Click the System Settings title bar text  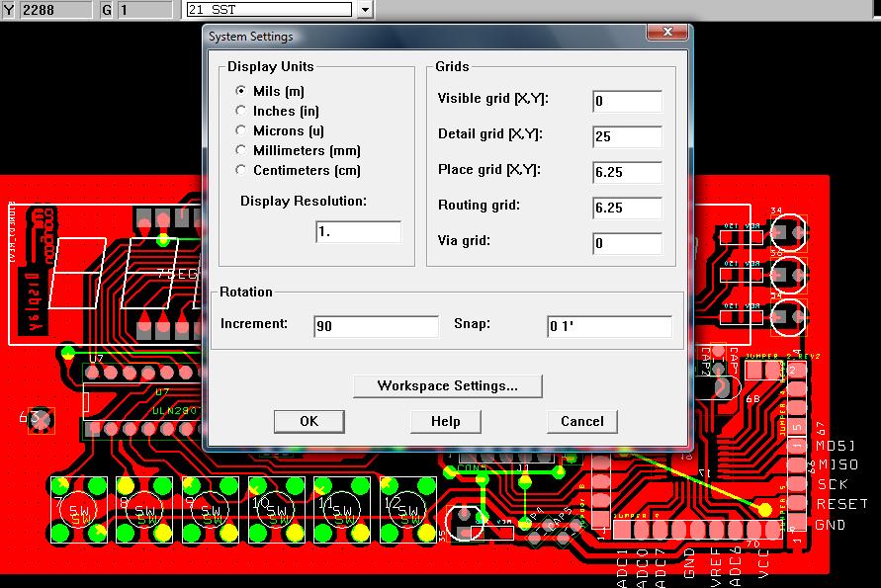[x=250, y=37]
